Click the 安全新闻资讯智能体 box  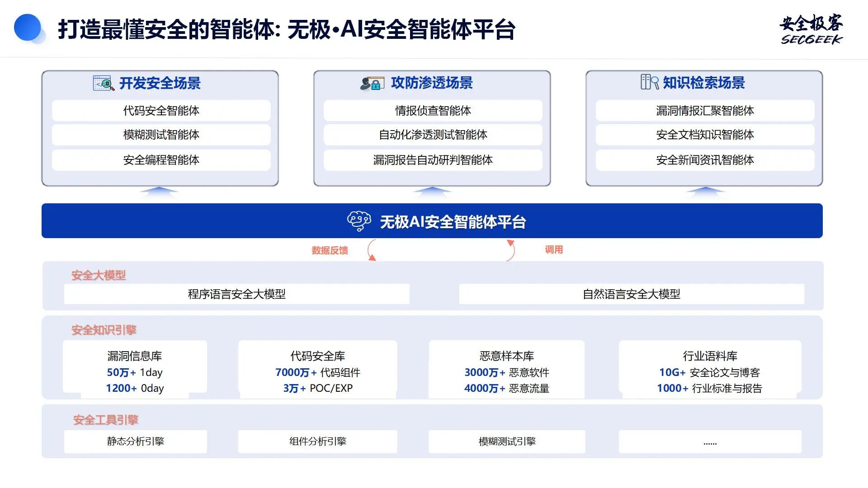pyautogui.click(x=705, y=160)
